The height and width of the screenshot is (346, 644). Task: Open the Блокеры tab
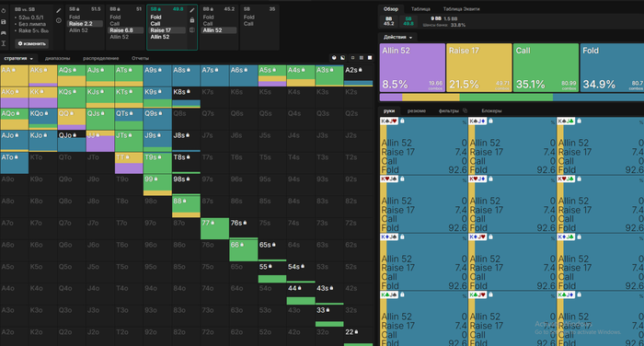pyautogui.click(x=491, y=111)
